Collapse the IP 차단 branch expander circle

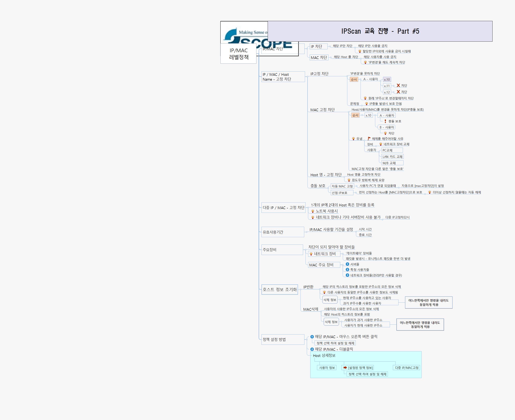(330, 46)
